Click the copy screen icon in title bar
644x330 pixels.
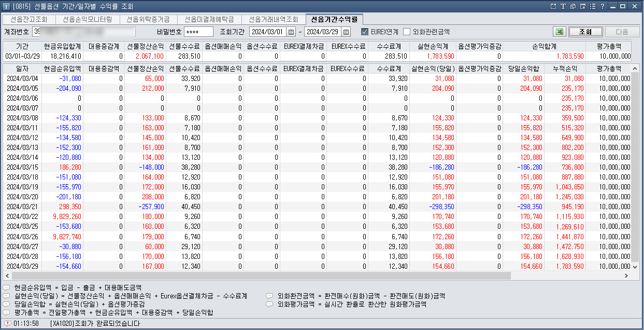click(x=573, y=6)
